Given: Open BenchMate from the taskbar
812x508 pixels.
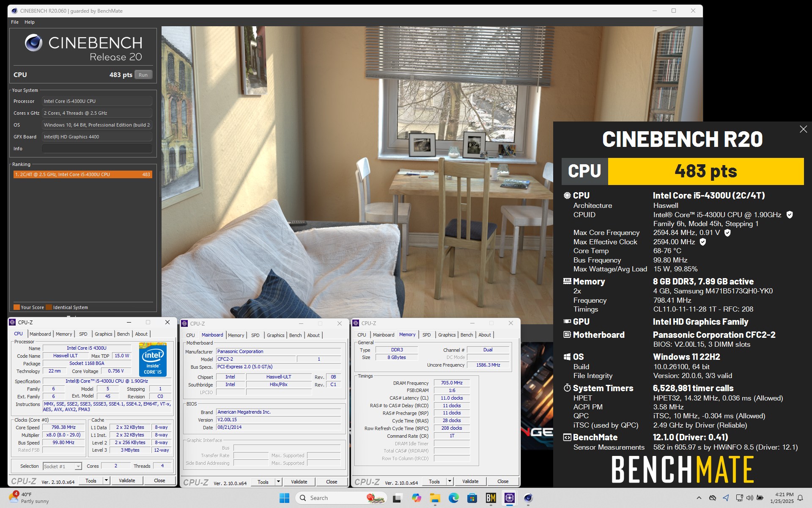Looking at the screenshot, I should (491, 498).
